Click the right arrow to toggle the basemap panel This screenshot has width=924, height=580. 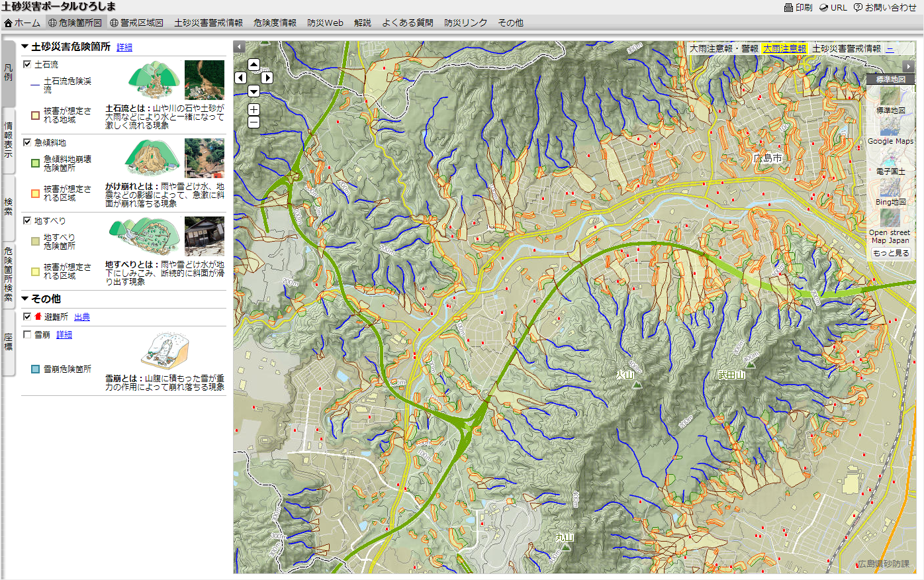[909, 66]
